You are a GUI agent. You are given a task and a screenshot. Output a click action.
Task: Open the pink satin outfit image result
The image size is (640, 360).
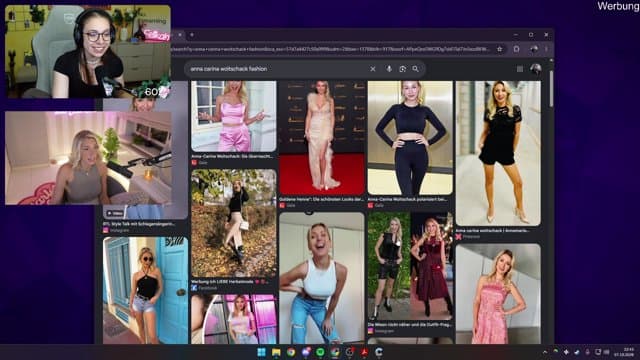click(233, 116)
